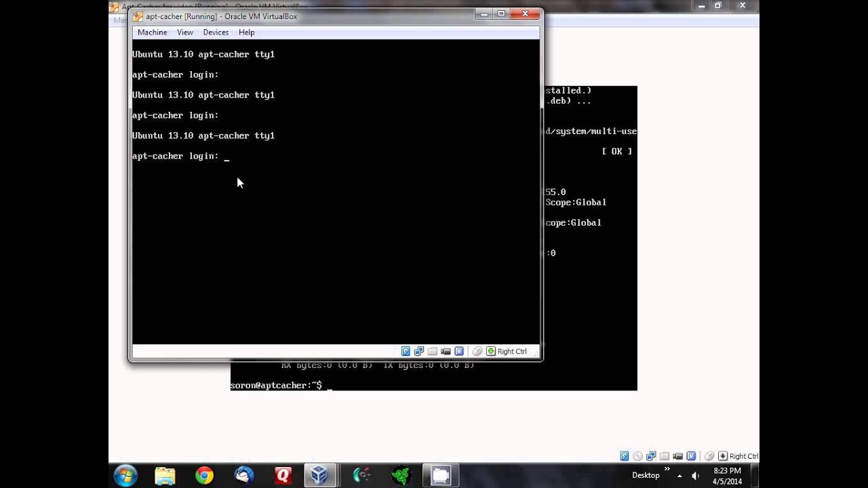Restore down the background VirtualBox window
The height and width of the screenshot is (488, 868).
coord(718,5)
